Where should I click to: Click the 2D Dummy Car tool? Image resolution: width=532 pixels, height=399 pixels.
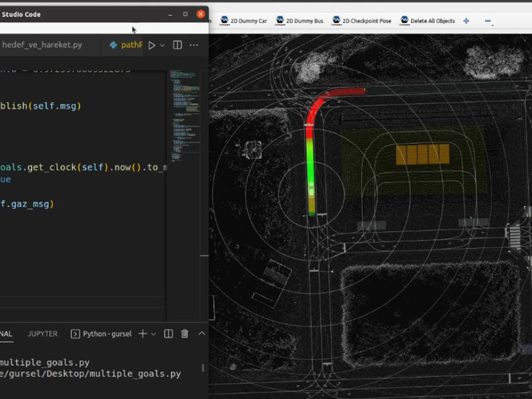click(243, 21)
